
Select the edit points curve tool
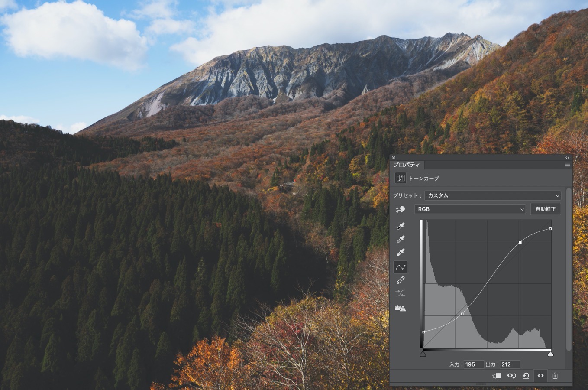click(x=401, y=267)
